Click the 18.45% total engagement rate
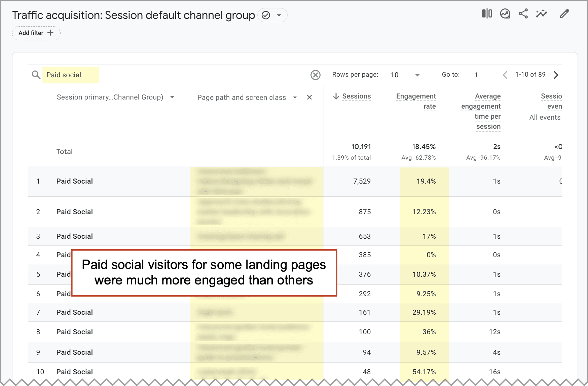Viewport: 588px width, 386px height. [424, 147]
